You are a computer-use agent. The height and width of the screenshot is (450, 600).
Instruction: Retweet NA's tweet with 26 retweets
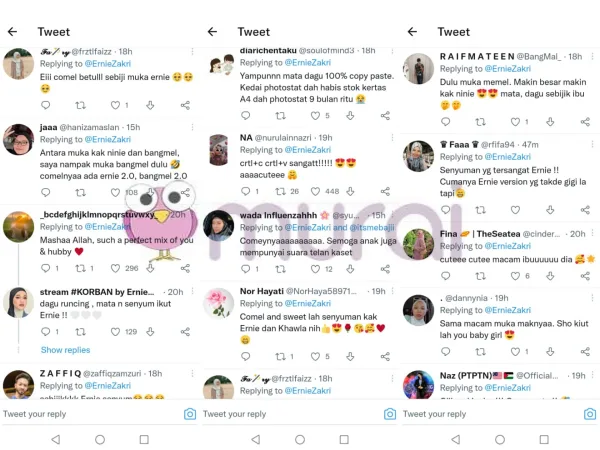[x=280, y=191]
